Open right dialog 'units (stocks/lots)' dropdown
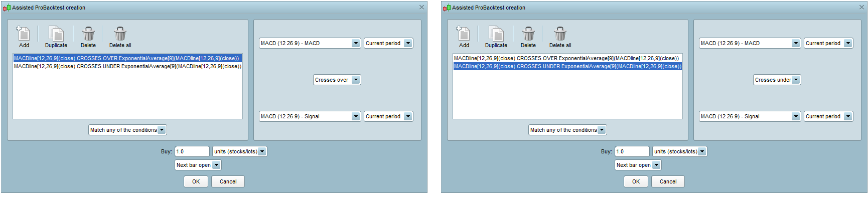Viewport: 868px width, 201px height. 702,151
